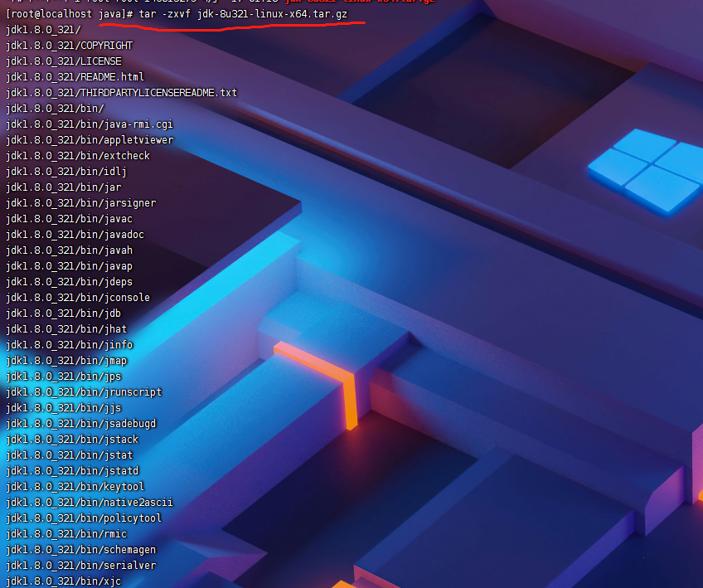Select the "jdk1.8.0_321/bin/keytool" entry
This screenshot has height=588, width=703.
pyautogui.click(x=75, y=486)
